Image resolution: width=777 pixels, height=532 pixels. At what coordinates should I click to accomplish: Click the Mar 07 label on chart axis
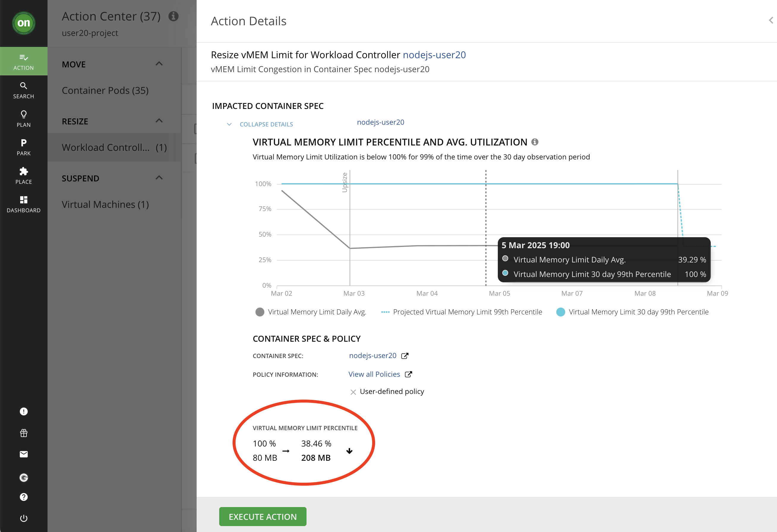(572, 293)
